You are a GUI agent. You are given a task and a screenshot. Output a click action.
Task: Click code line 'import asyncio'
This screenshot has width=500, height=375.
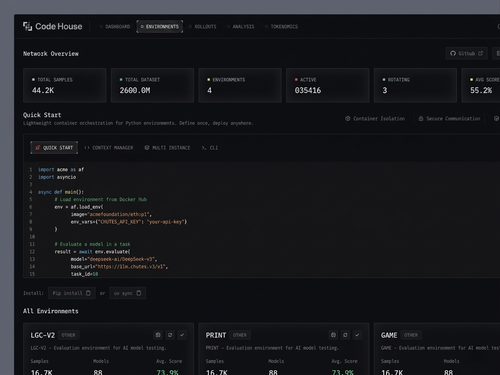[x=57, y=177]
